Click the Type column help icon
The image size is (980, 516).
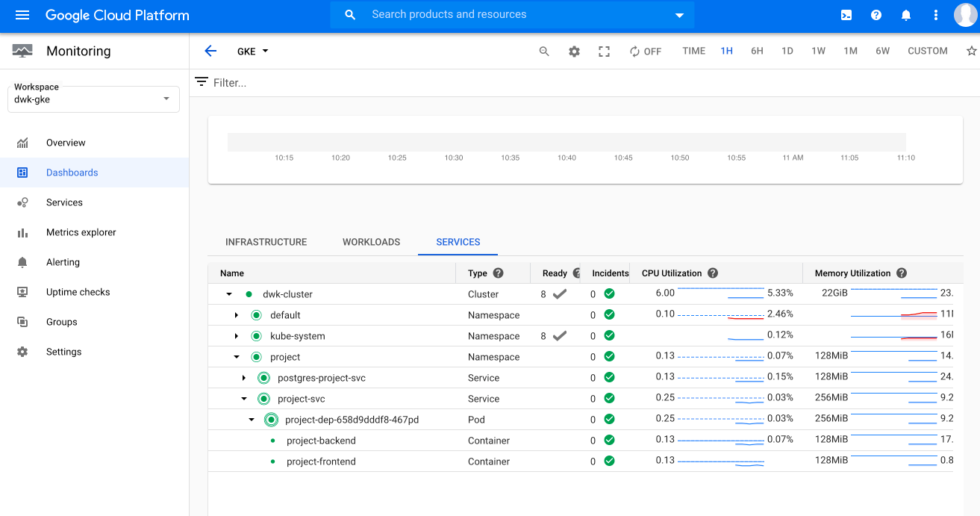coord(499,273)
